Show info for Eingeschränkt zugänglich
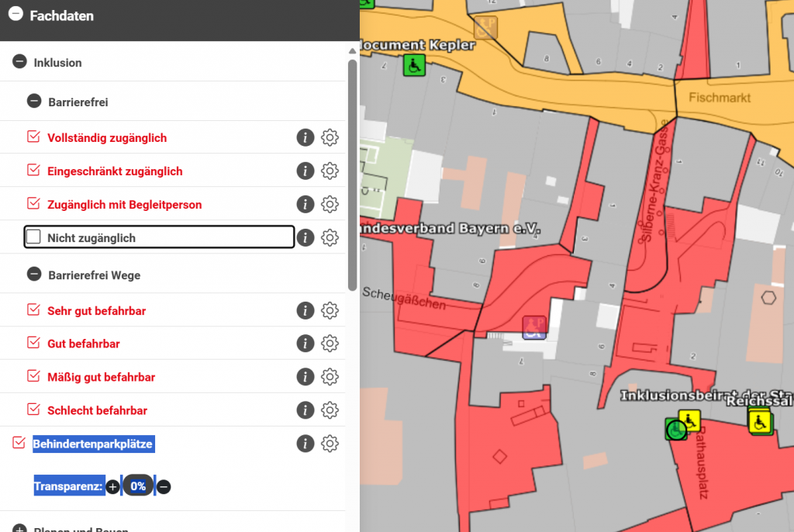794x532 pixels. point(306,171)
